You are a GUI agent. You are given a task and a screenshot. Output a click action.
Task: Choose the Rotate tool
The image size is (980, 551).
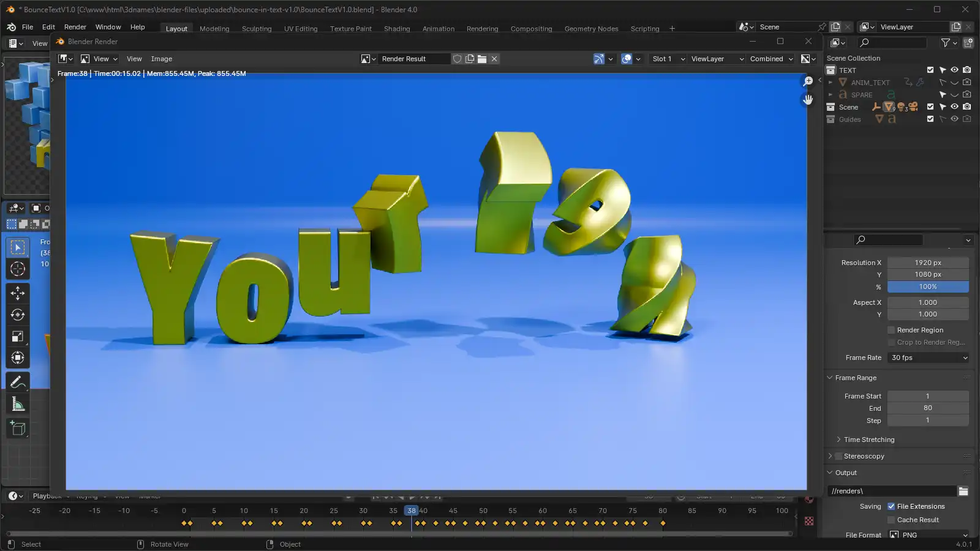point(18,315)
